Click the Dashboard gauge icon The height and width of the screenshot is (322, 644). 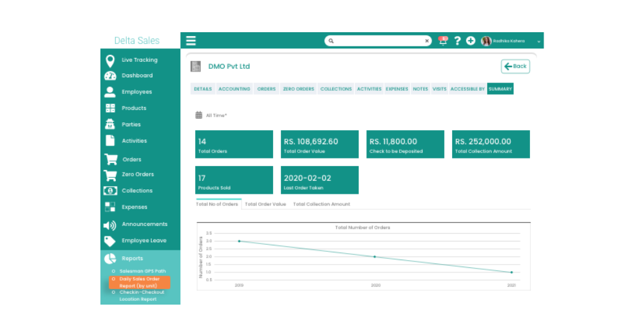click(x=110, y=76)
